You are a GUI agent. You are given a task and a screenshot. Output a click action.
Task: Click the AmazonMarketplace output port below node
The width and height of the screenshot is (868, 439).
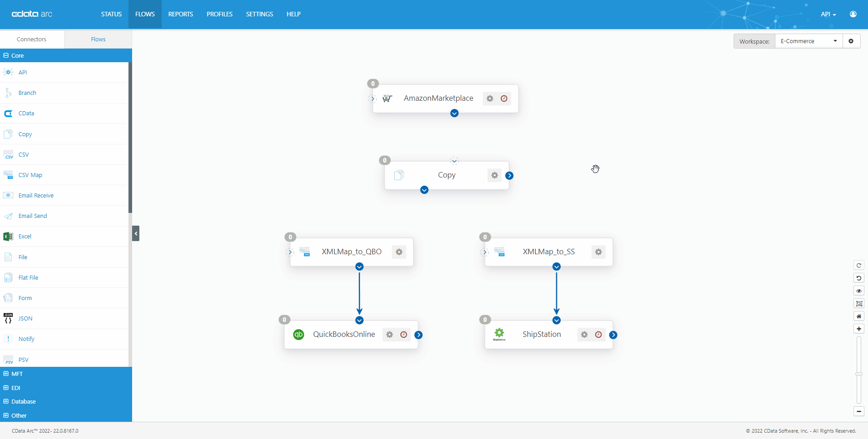coord(454,113)
